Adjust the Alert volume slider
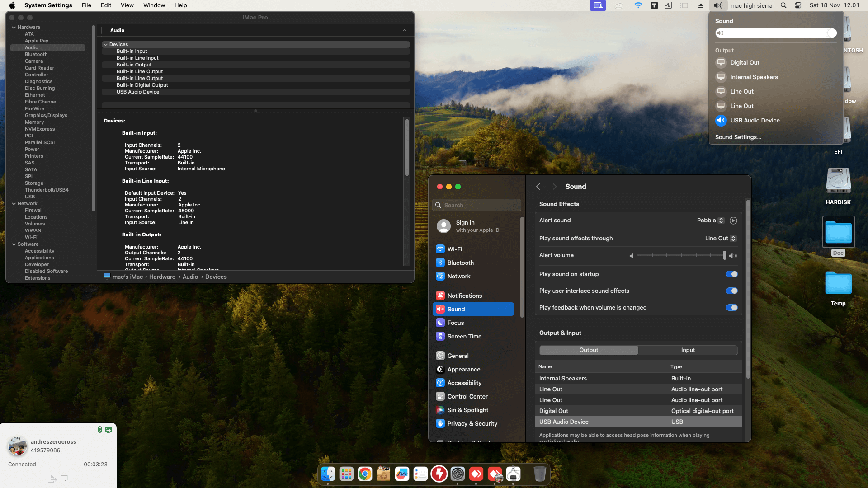The height and width of the screenshot is (488, 868). point(681,256)
